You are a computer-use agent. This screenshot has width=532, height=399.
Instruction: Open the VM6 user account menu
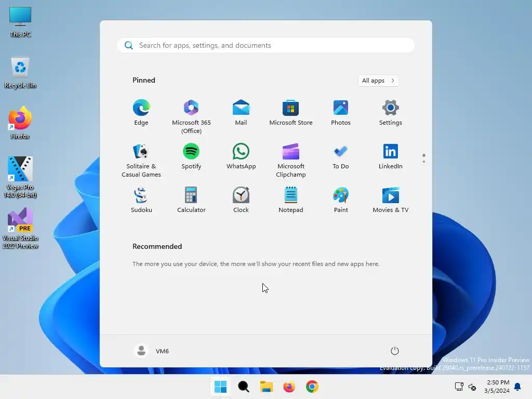[x=152, y=351]
